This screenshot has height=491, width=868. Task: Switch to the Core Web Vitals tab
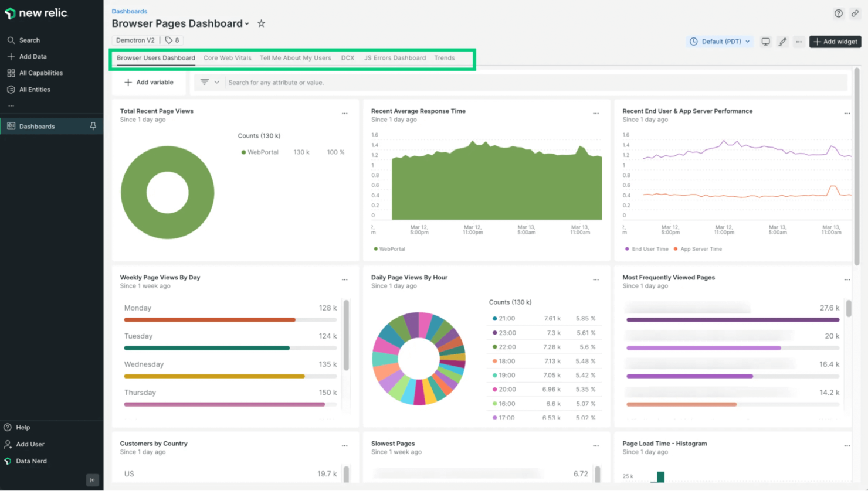click(x=228, y=58)
